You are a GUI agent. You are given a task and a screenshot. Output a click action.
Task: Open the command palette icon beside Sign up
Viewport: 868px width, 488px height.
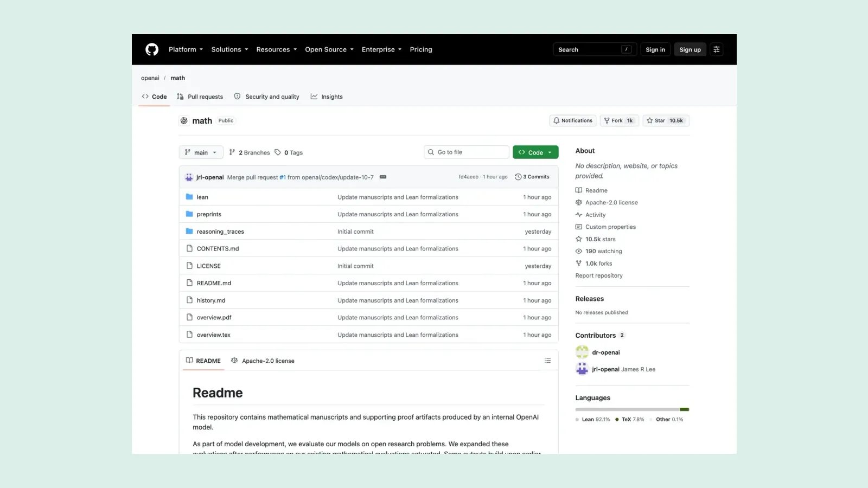(x=717, y=49)
